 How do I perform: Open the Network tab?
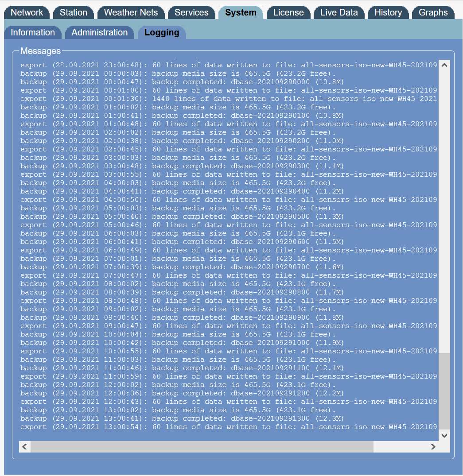click(27, 12)
